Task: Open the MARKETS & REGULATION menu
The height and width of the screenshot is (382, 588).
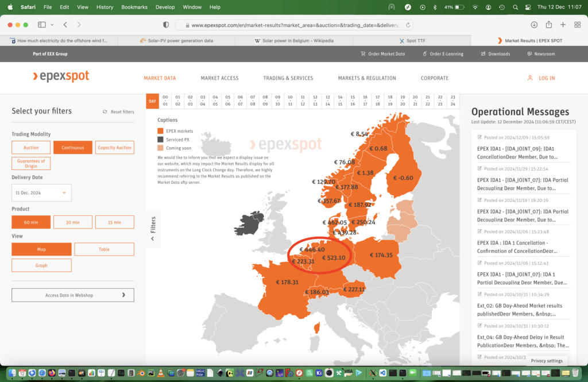Action: (367, 78)
